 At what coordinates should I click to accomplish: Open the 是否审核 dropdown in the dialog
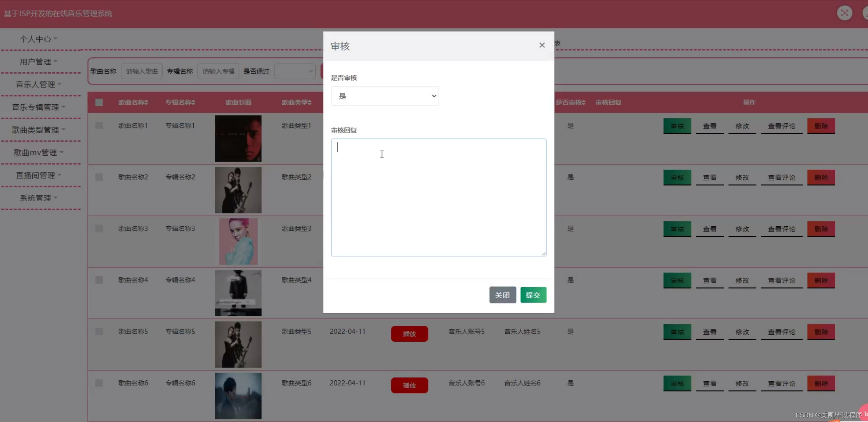click(385, 96)
